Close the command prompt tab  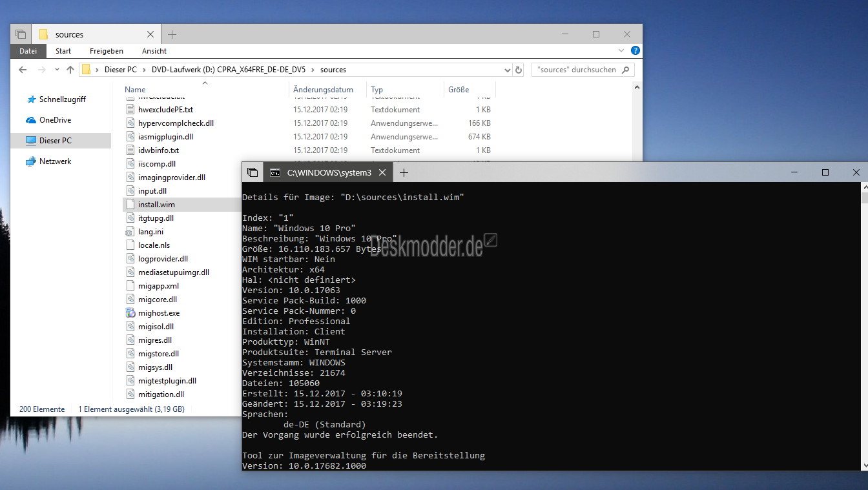tap(382, 172)
